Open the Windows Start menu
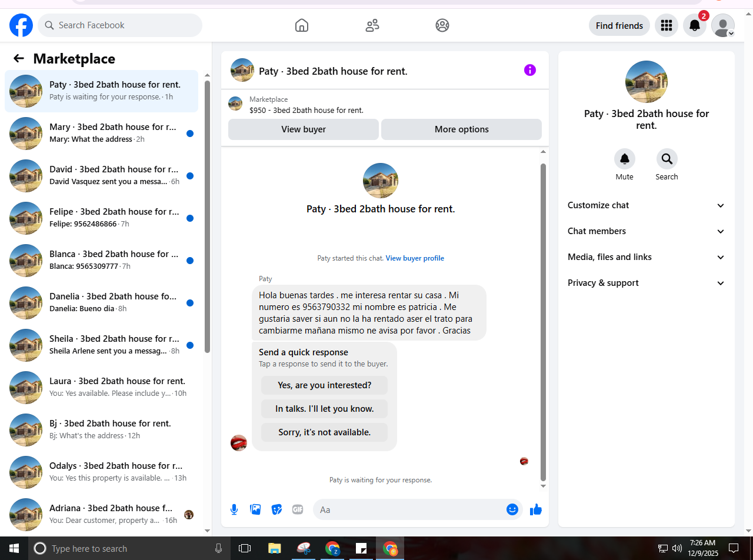 14,548
